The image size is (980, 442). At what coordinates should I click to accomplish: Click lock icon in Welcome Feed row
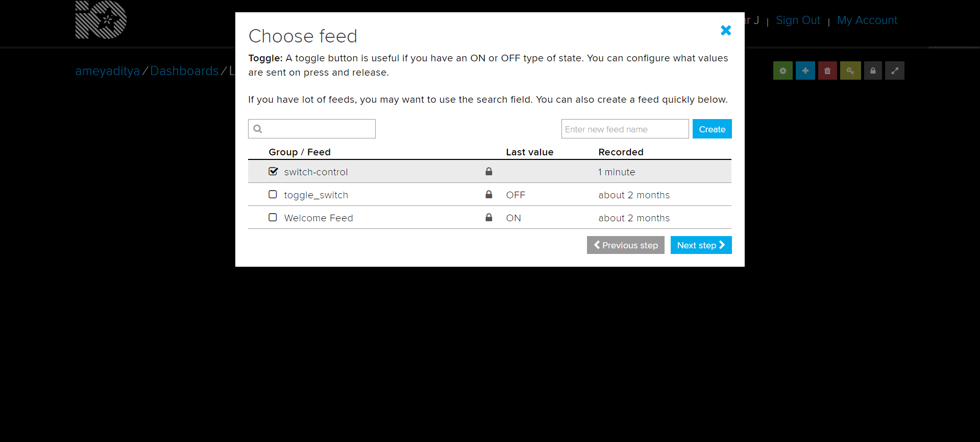(x=489, y=217)
